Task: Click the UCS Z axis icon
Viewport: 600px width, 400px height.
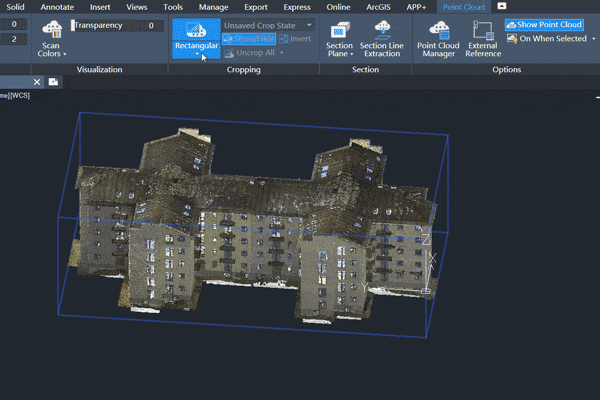Action: (x=426, y=239)
